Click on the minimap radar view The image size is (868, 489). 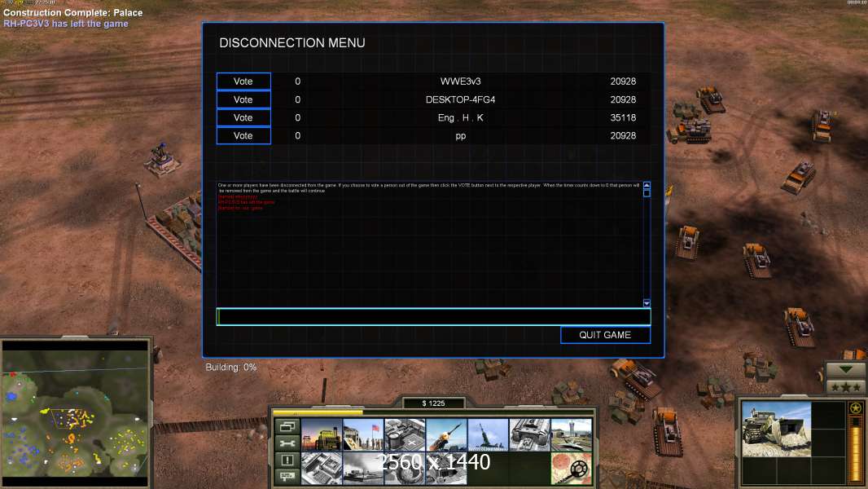75,412
